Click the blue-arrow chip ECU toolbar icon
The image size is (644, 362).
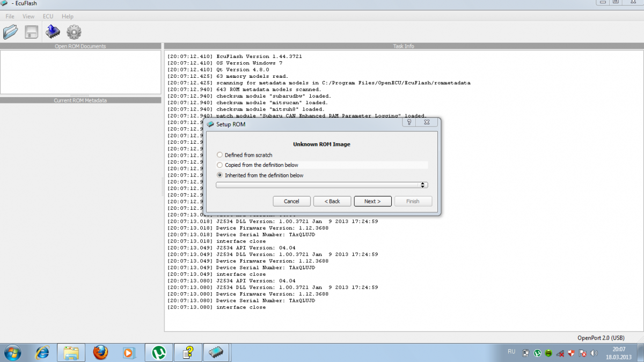coord(53,32)
